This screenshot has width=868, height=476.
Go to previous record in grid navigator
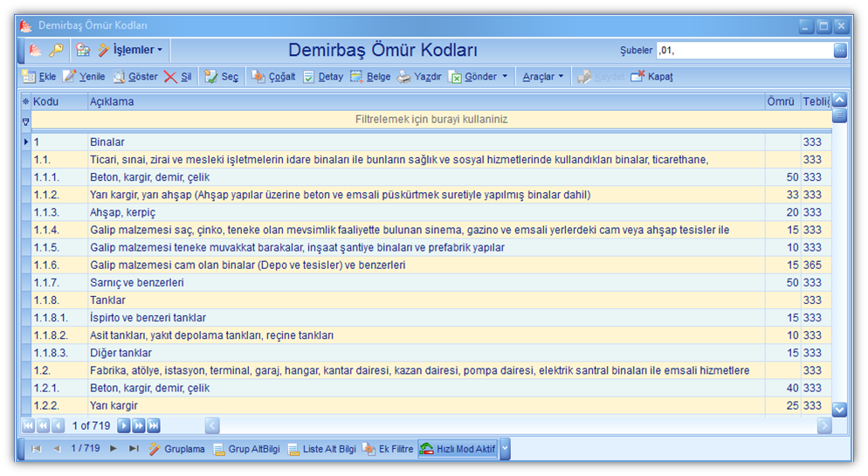[58, 425]
